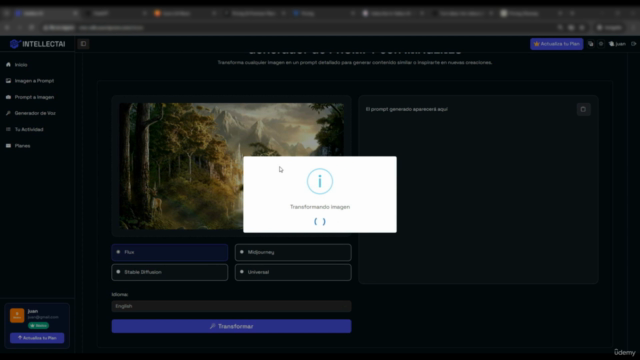The width and height of the screenshot is (640, 360).
Task: Click the first small icon right of the top Actualiza tu Plan button
Action: pos(590,44)
